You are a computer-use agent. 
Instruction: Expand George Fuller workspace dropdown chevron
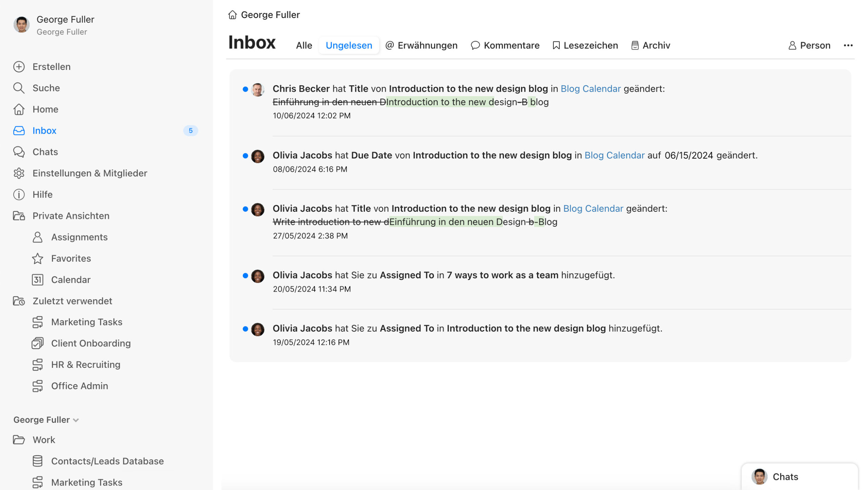click(x=76, y=420)
